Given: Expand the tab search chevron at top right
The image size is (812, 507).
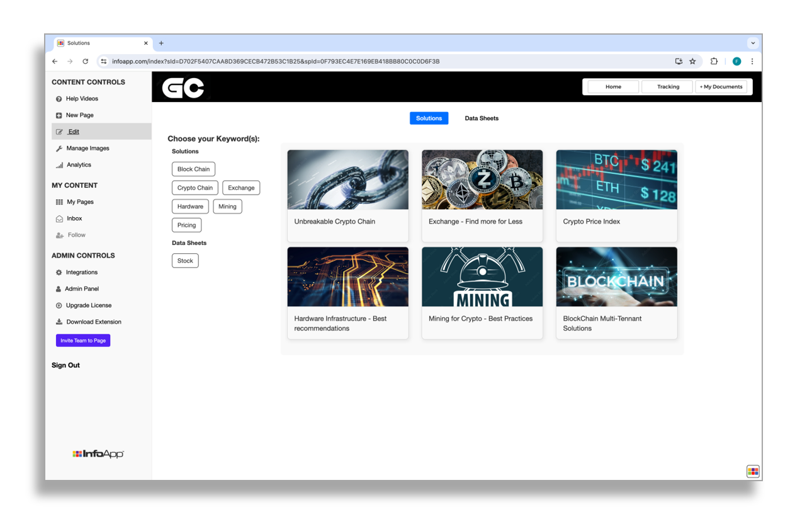Looking at the screenshot, I should tap(753, 42).
